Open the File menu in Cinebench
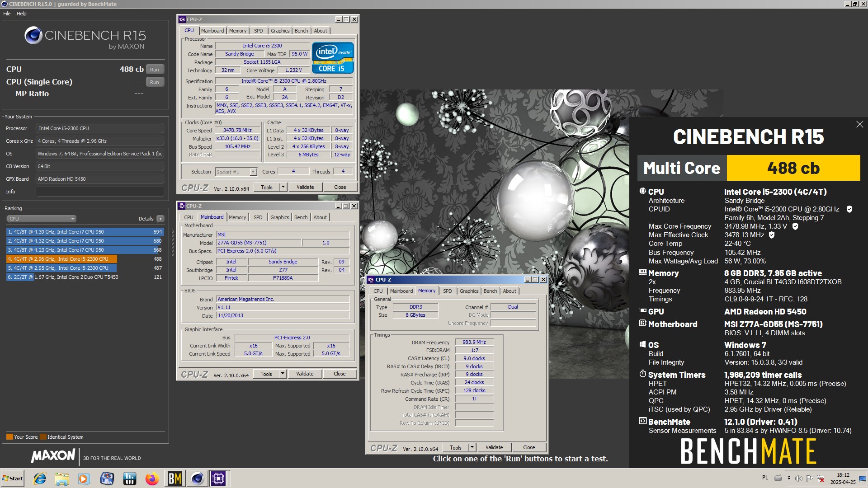The image size is (868, 488). [7, 14]
